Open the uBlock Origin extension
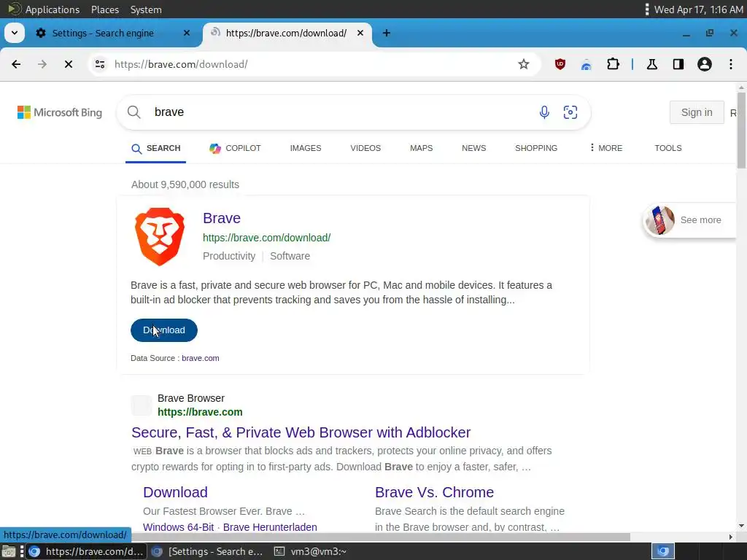The image size is (747, 560). 560,64
